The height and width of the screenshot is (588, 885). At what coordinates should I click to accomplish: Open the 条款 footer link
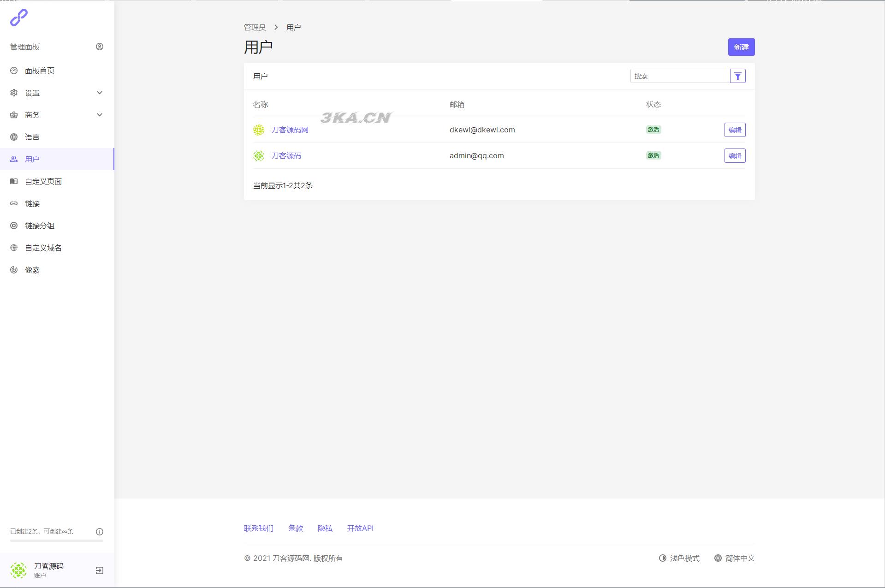[x=296, y=528]
